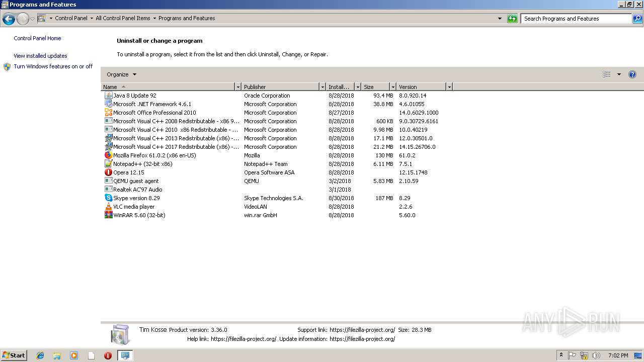Open the Size column filter dropdown
The width and height of the screenshot is (644, 362).
point(393,87)
